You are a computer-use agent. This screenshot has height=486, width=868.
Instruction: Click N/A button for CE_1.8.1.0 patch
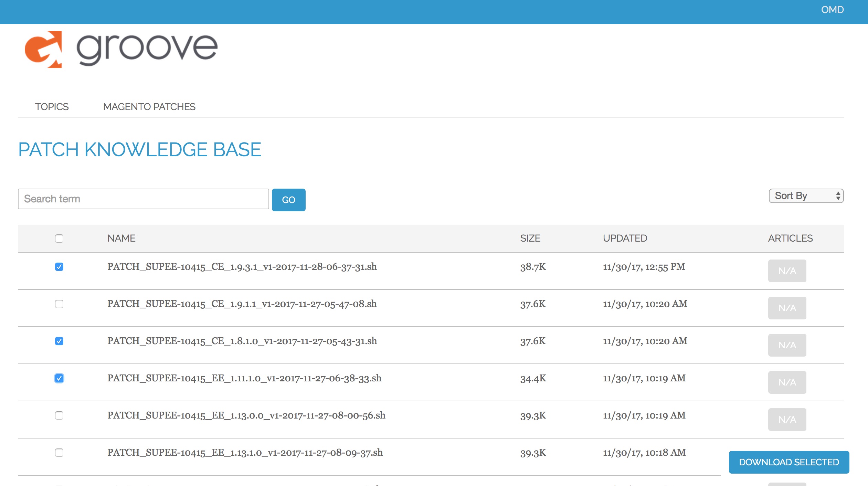coord(787,345)
